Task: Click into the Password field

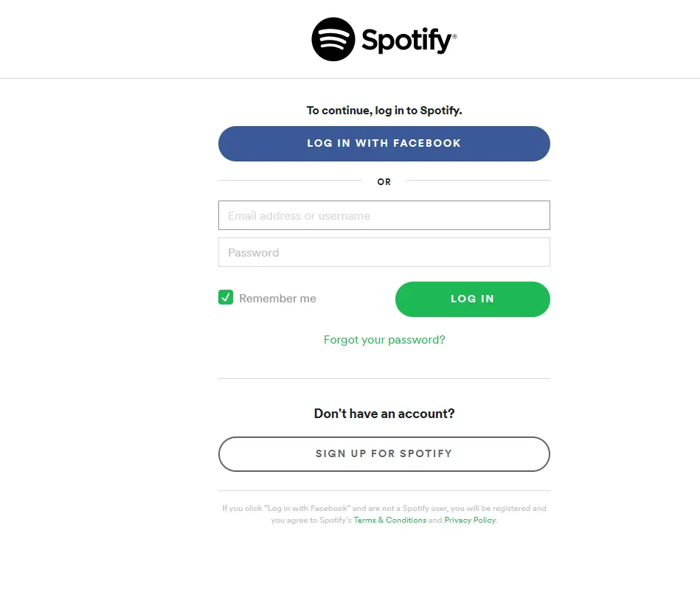Action: (x=384, y=252)
